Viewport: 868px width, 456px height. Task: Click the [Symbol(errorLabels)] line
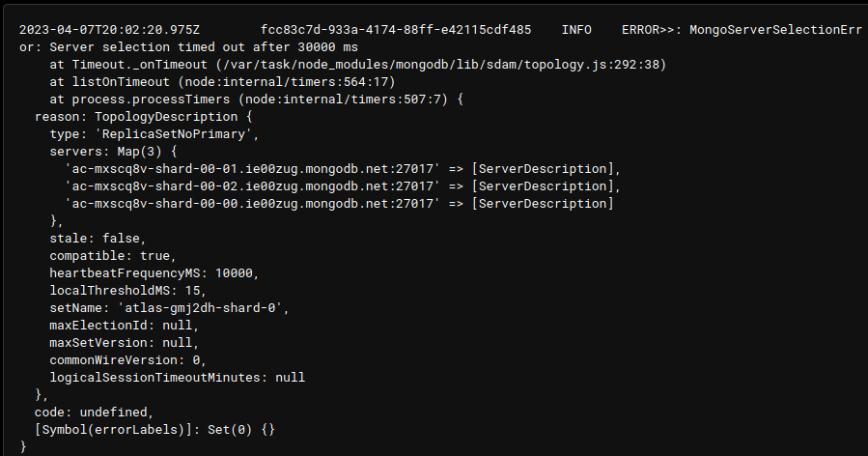tap(159, 430)
